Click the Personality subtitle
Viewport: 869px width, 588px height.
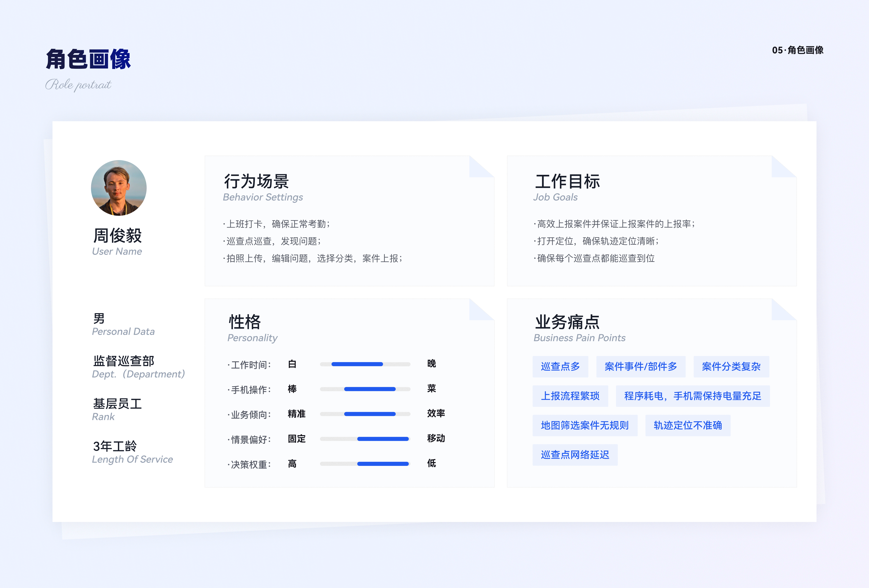pos(252,338)
